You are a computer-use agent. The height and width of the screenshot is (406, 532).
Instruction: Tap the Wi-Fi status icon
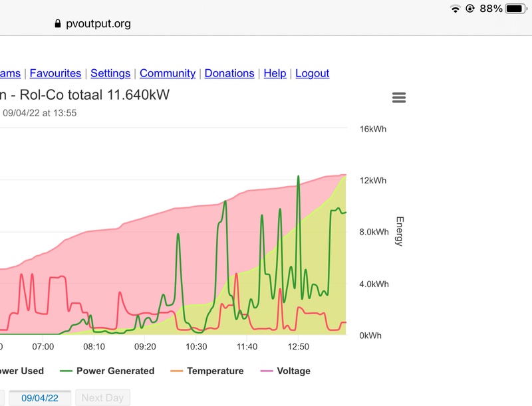click(455, 9)
